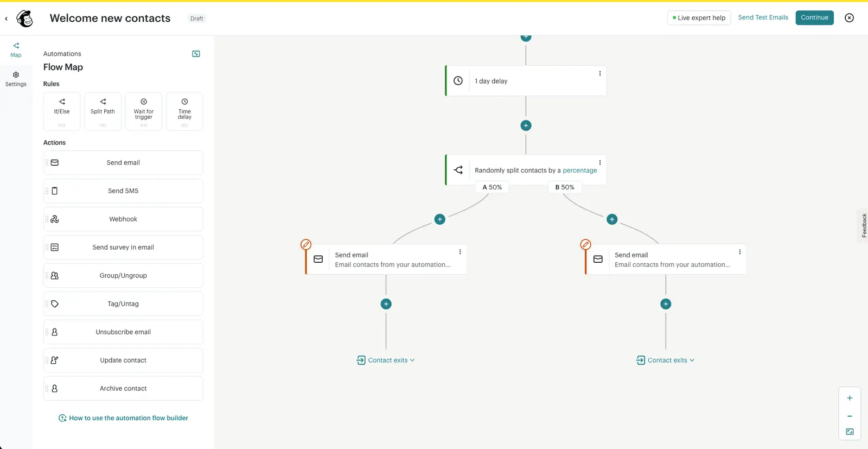Screen dimensions: 868x449
Task: Collapse the Flow Map panel icon
Action: 196,54
